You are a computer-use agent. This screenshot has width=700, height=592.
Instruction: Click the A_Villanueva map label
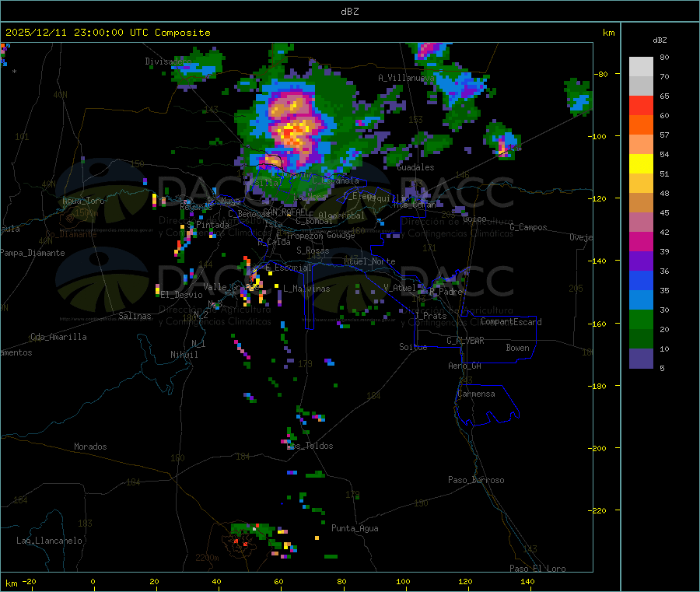(x=406, y=78)
